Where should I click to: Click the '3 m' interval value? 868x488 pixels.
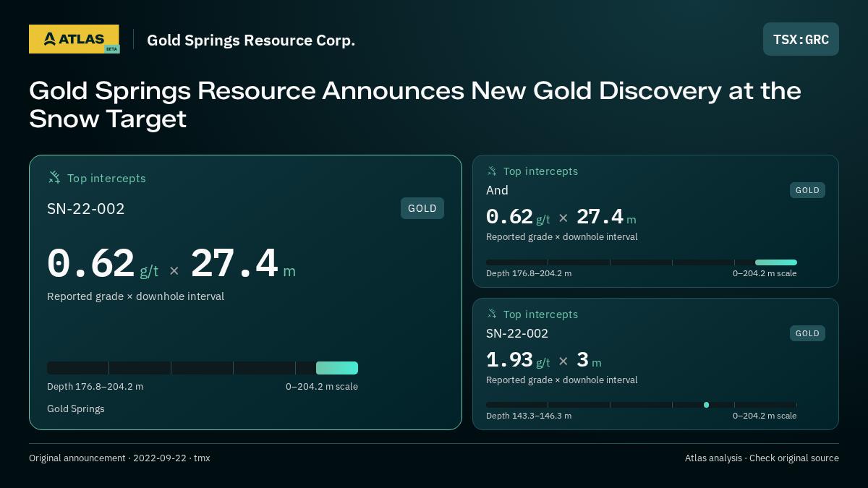point(589,360)
